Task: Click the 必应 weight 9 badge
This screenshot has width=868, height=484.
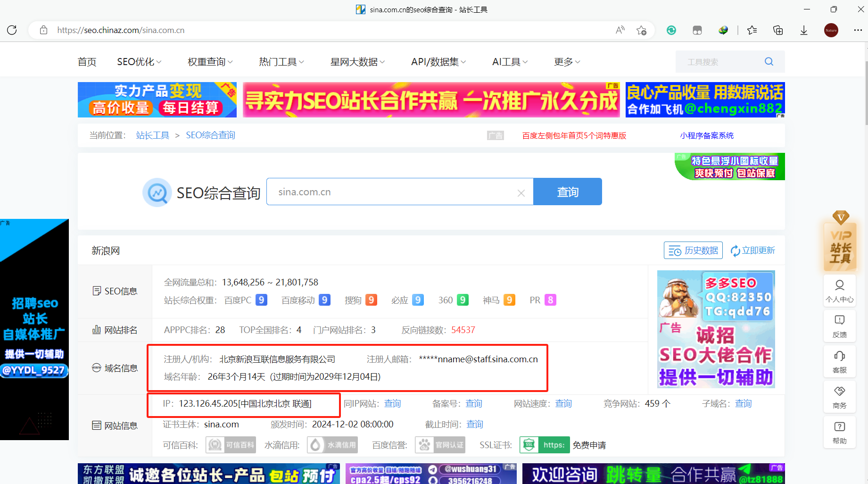Action: coord(418,300)
